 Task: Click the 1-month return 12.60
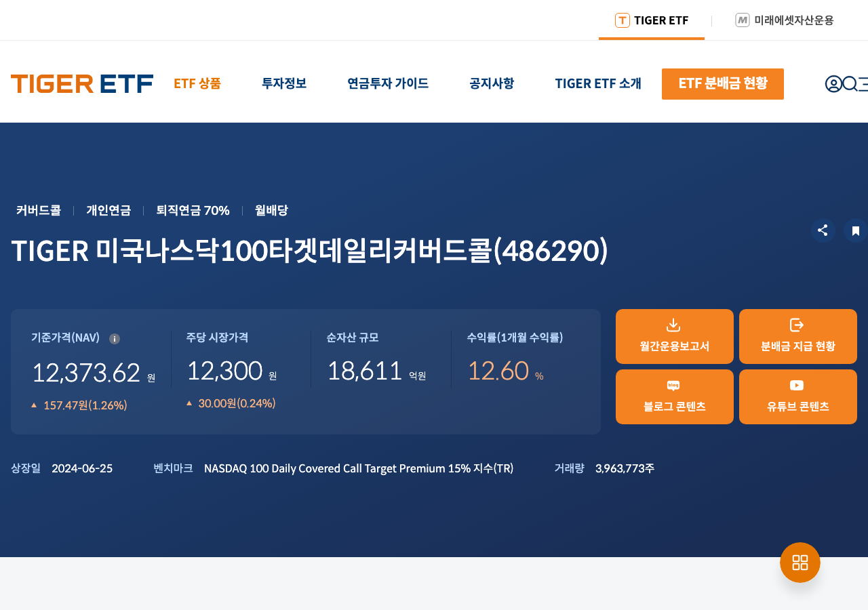point(498,371)
